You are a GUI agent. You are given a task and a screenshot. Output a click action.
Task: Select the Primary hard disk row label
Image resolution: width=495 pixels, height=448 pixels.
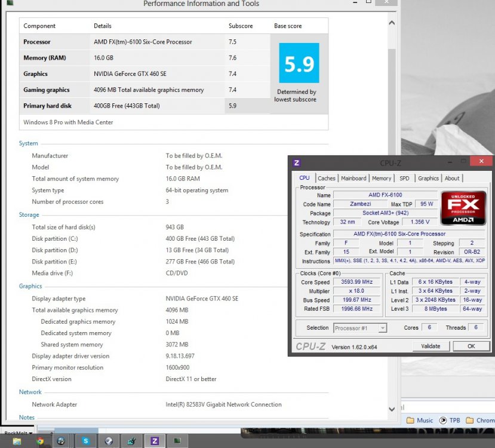click(47, 106)
